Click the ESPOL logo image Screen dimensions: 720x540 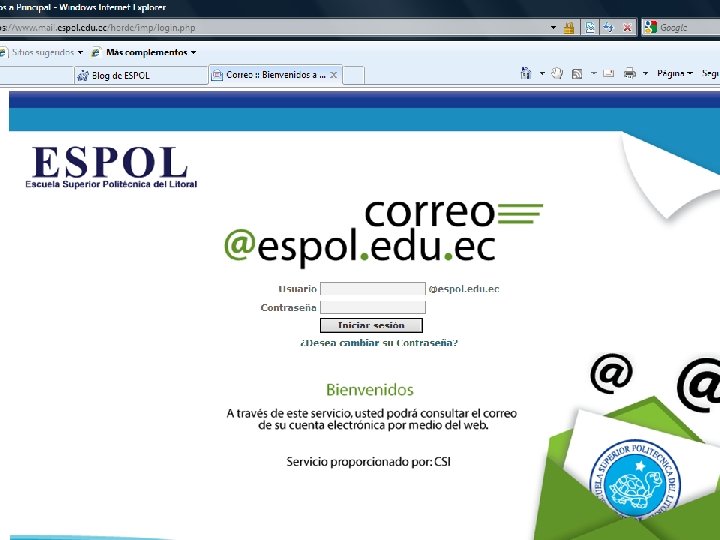111,167
